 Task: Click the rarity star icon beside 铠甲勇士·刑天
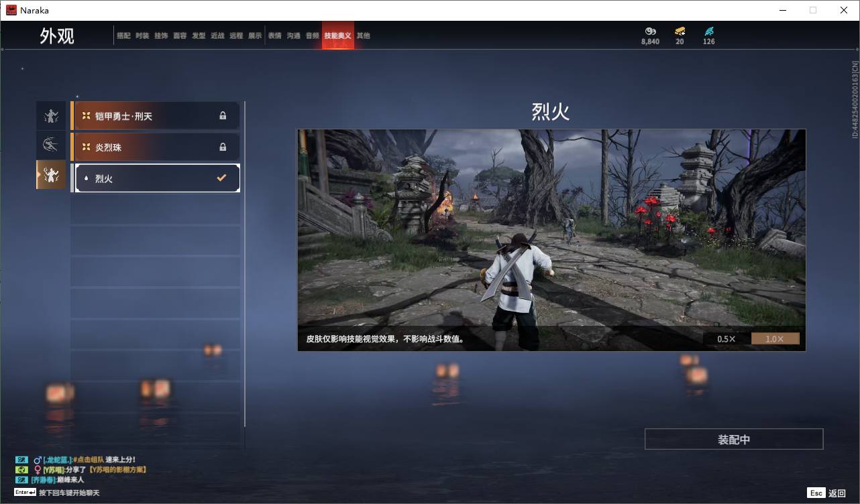point(86,116)
